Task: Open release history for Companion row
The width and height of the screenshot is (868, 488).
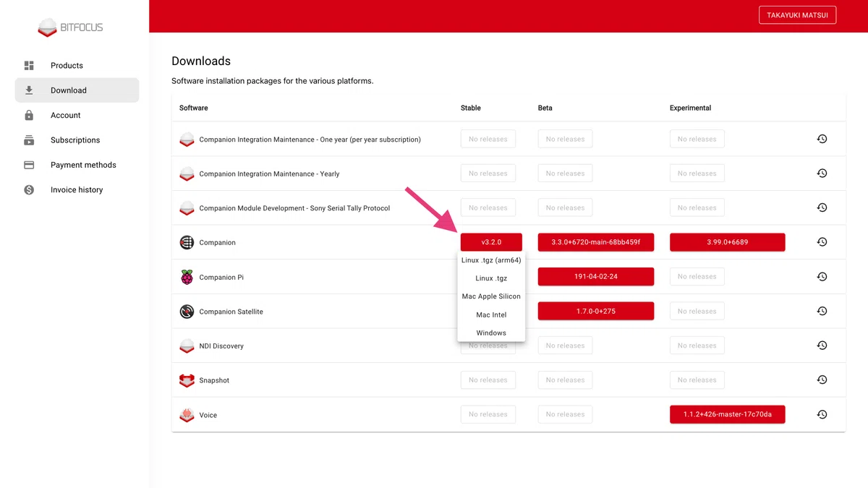Action: 822,242
